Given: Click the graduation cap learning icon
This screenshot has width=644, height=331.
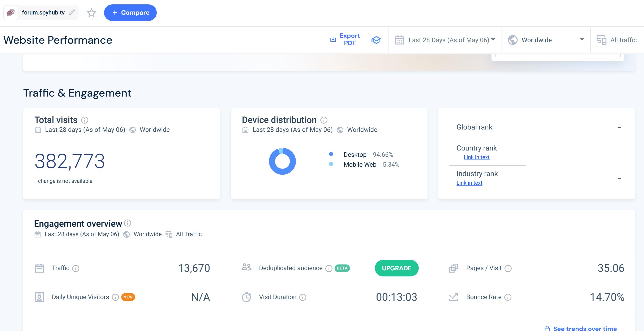Looking at the screenshot, I should [376, 40].
